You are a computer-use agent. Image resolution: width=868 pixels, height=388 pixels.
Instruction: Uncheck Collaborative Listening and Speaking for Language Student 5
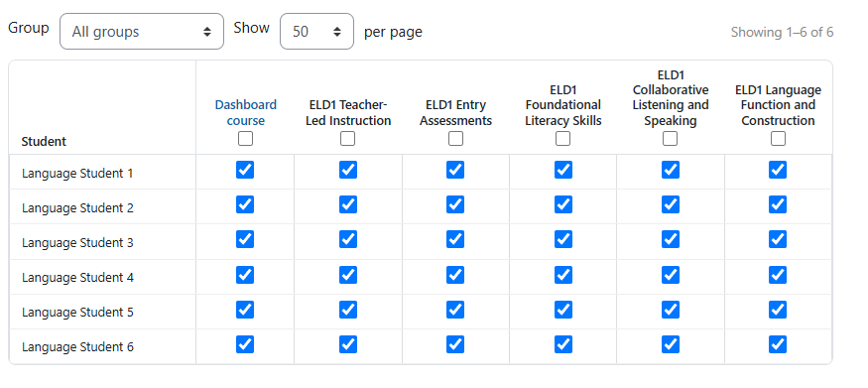coord(671,310)
